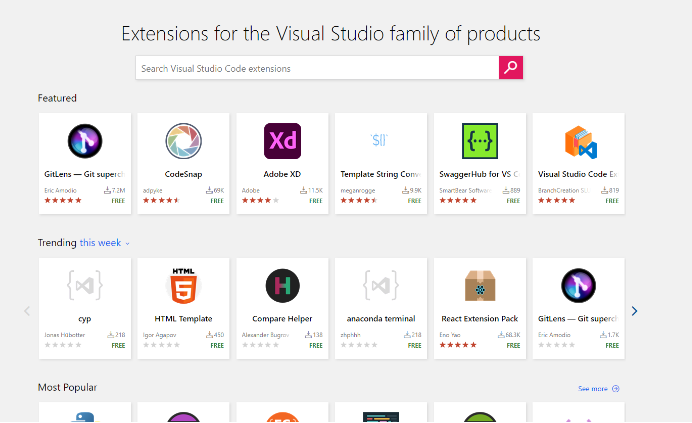Select the Compare Helper title text
Viewport: 692px width, 423px height.
282,318
